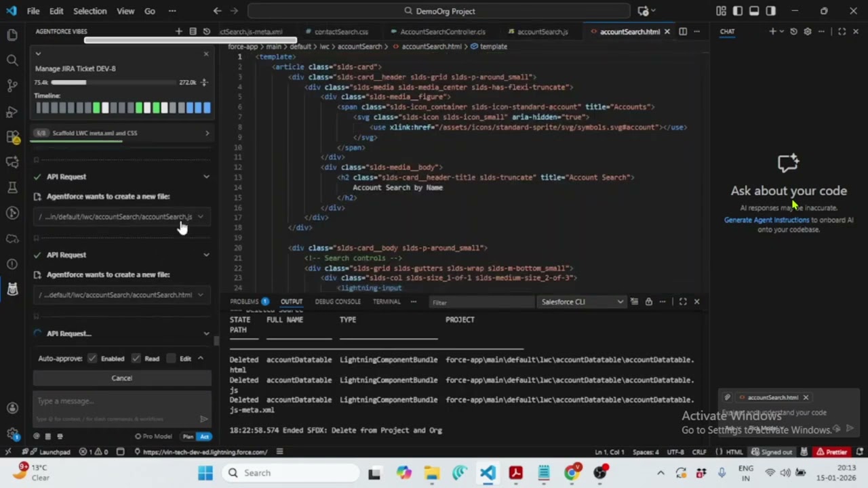The width and height of the screenshot is (868, 488).
Task: Open the Selection menu
Action: point(90,11)
